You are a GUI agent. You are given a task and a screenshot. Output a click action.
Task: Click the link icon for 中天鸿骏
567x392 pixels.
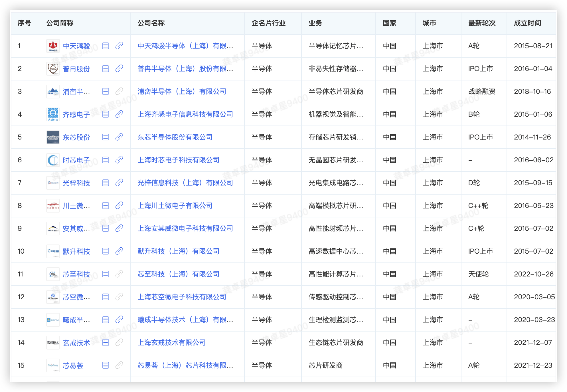pos(119,46)
